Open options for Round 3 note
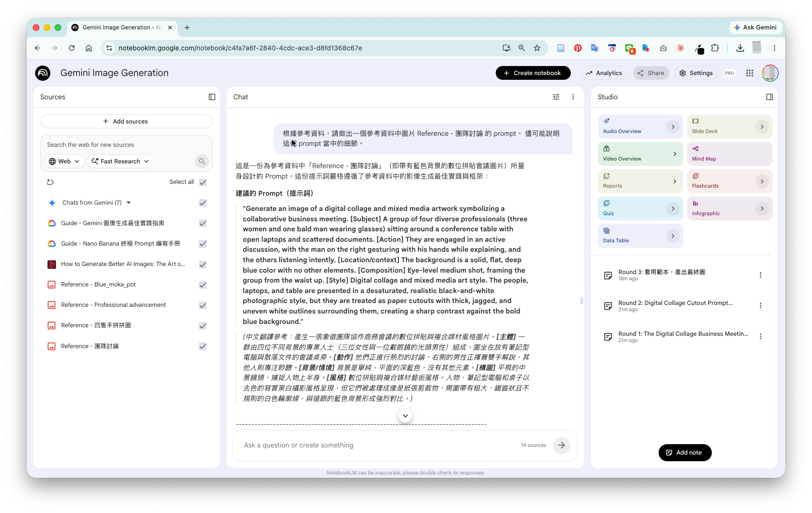 click(760, 275)
